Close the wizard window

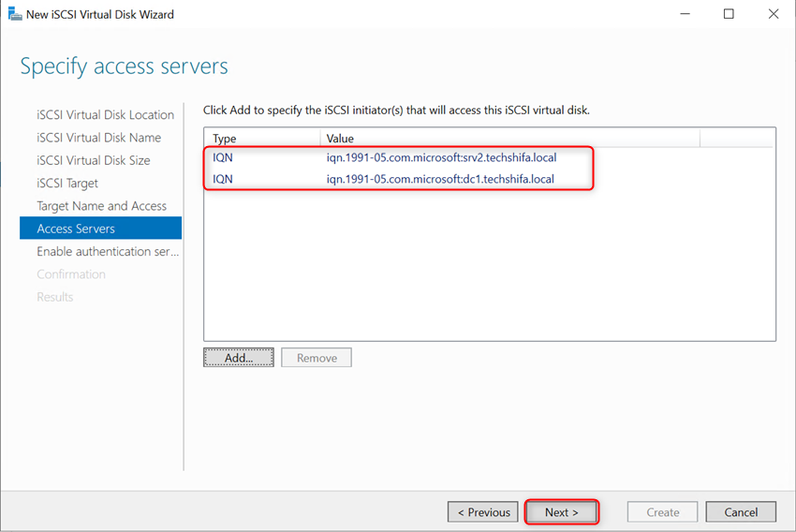[774, 14]
